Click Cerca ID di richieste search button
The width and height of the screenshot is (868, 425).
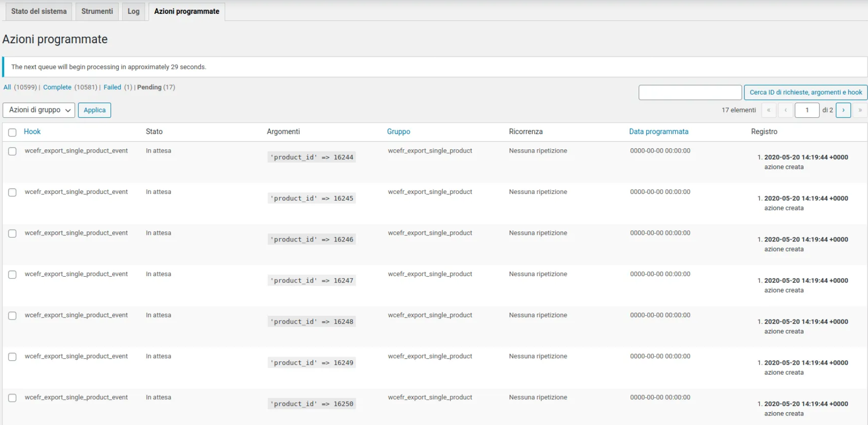pyautogui.click(x=805, y=92)
